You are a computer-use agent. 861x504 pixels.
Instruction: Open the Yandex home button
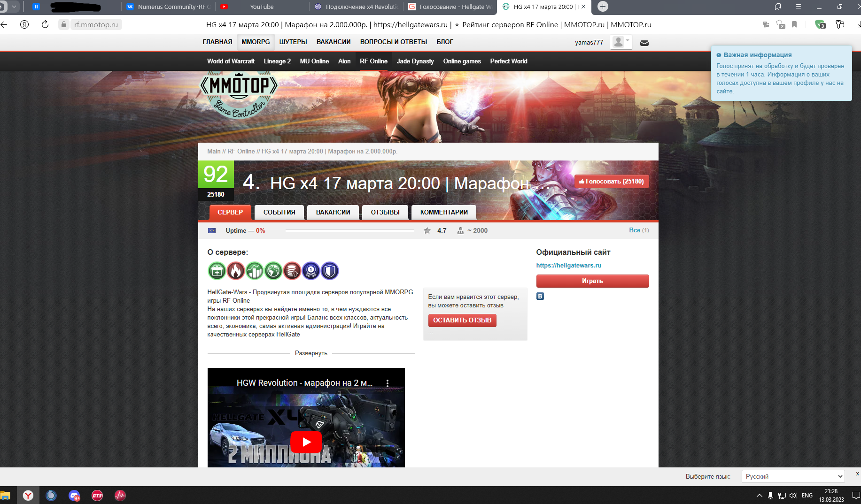pyautogui.click(x=24, y=24)
